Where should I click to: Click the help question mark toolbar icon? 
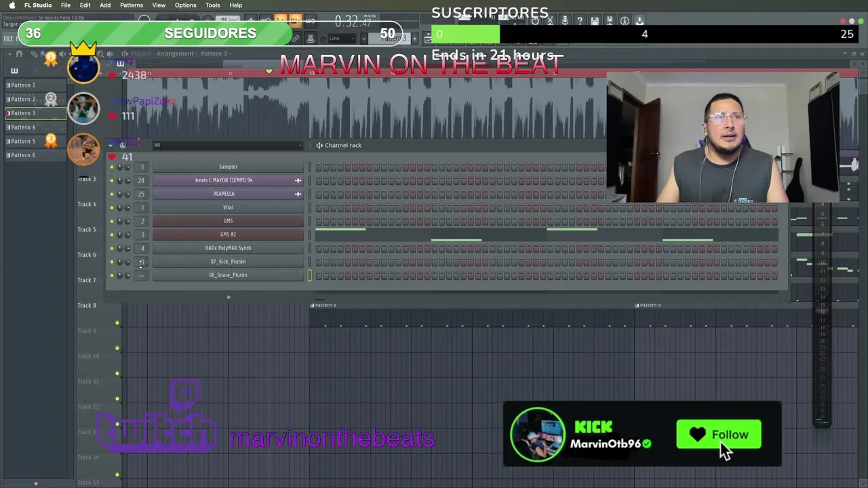pos(580,21)
